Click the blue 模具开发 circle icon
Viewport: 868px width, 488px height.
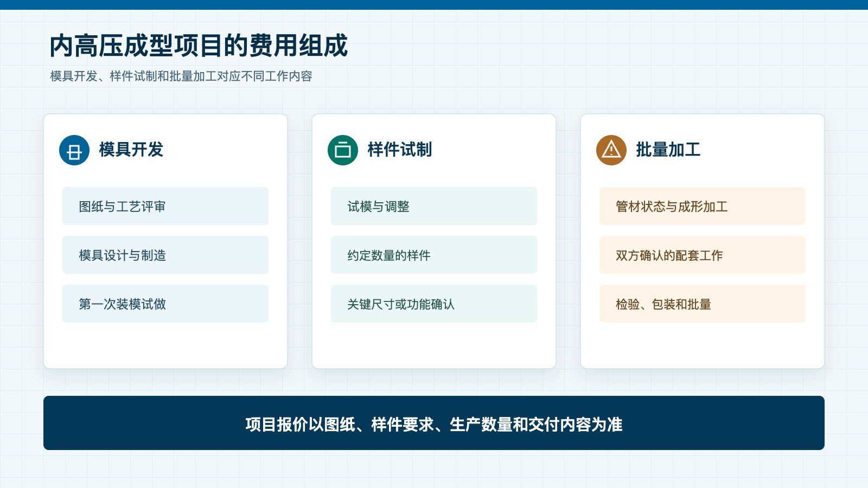(x=74, y=150)
